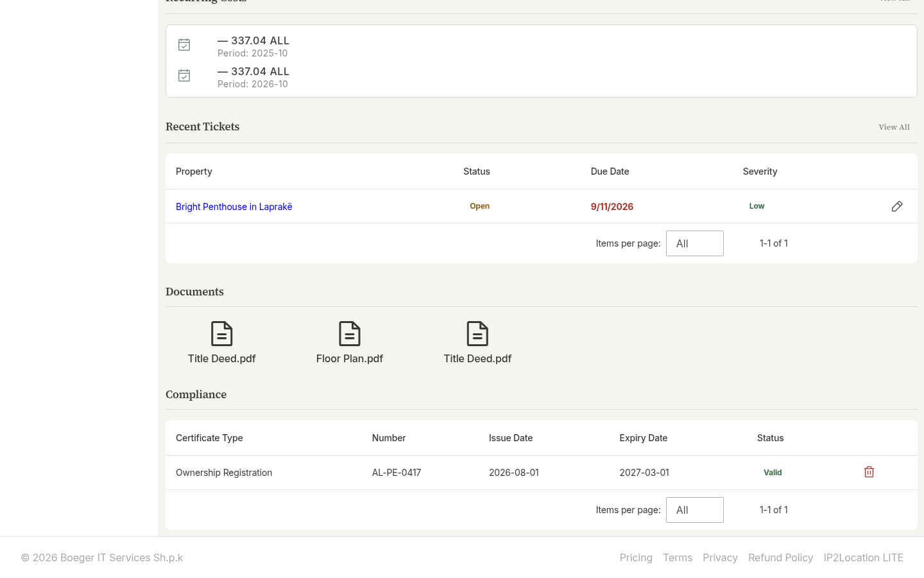The height and width of the screenshot is (578, 924).
Task: Click the Boeger IT Services copyright text
Action: 102,557
